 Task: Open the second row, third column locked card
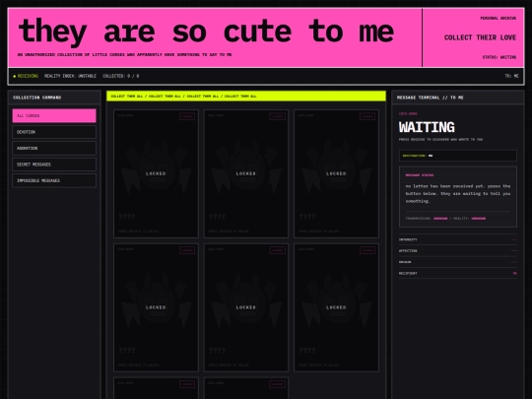(x=336, y=307)
